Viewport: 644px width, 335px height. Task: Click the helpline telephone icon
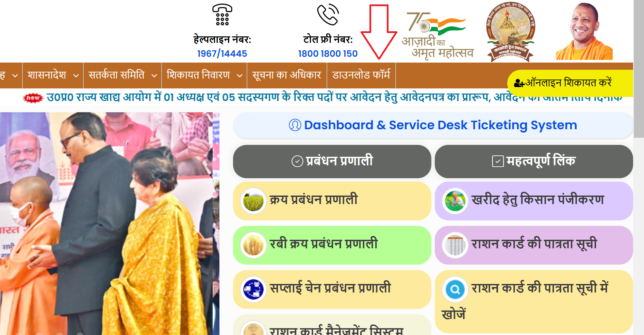pos(222,15)
